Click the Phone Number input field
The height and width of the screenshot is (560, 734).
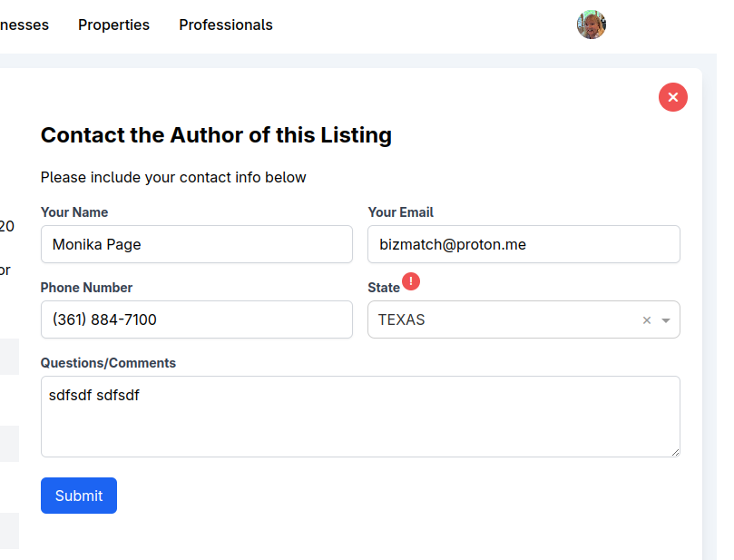pos(196,319)
